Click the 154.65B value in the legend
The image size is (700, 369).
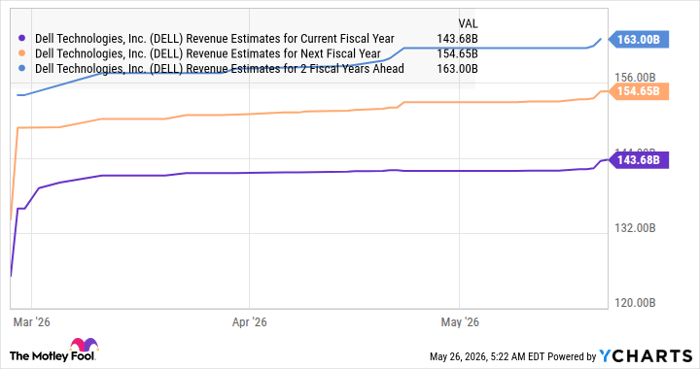[x=457, y=54]
